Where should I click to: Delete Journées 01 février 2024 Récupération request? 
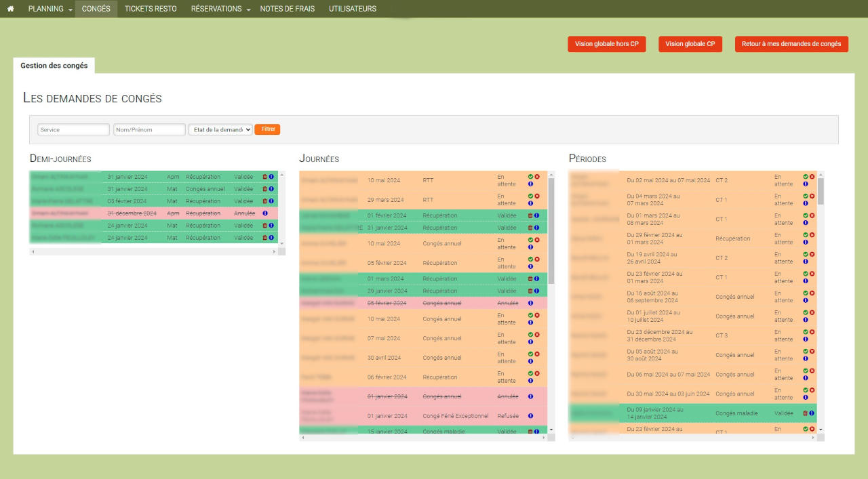(x=531, y=215)
